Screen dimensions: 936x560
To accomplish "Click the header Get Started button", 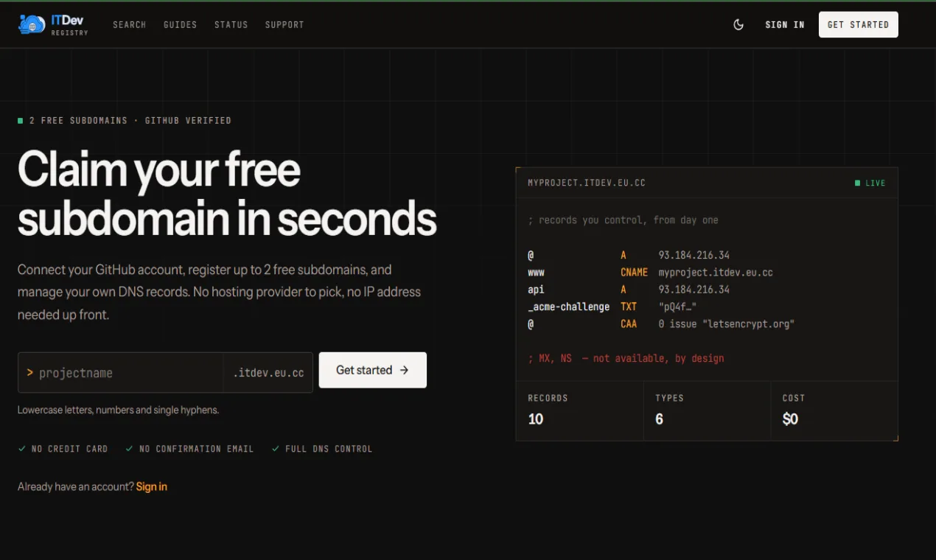I will tap(859, 24).
